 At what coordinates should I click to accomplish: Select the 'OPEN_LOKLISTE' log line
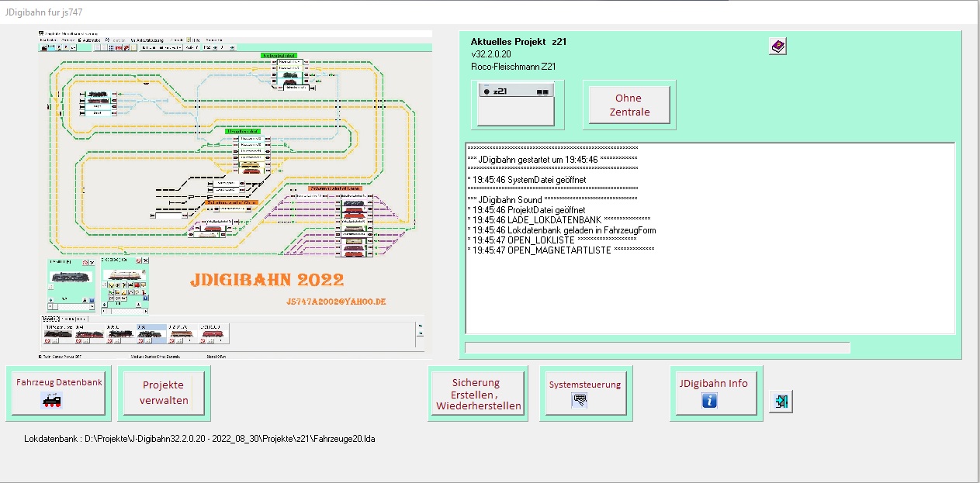click(x=552, y=240)
